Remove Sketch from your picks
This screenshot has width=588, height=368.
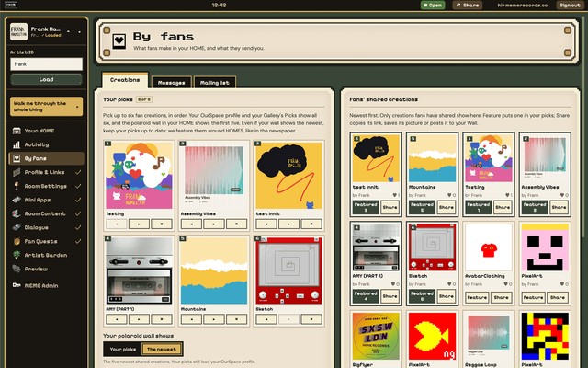(x=311, y=319)
